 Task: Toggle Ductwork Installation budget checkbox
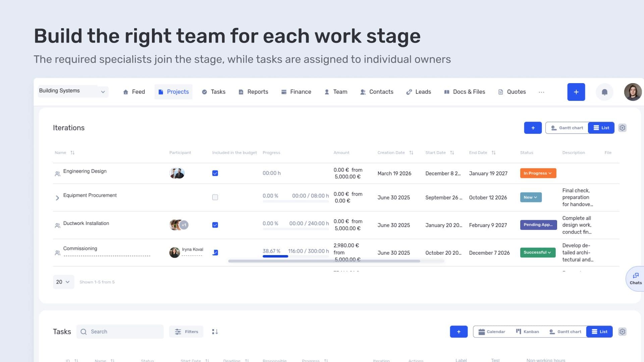point(215,225)
